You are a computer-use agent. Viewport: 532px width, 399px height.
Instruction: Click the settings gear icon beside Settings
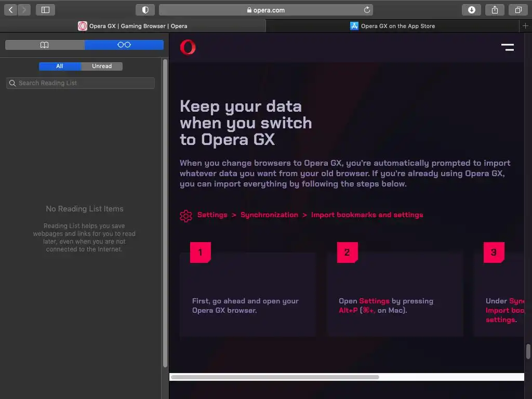coord(186,216)
